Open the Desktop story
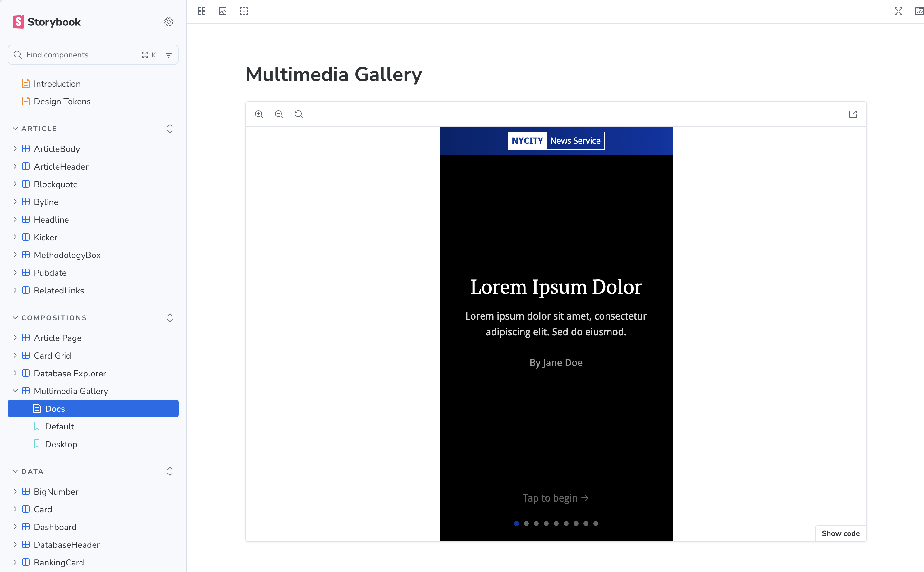The height and width of the screenshot is (572, 924). [x=61, y=444]
